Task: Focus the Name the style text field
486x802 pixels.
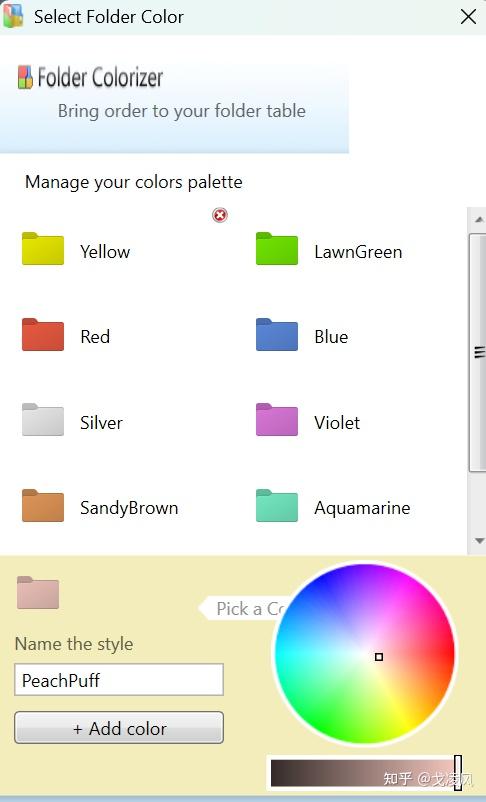Action: click(119, 680)
